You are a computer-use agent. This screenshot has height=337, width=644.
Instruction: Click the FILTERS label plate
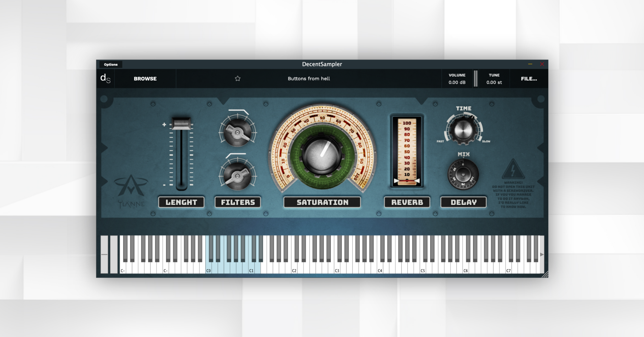(x=238, y=202)
